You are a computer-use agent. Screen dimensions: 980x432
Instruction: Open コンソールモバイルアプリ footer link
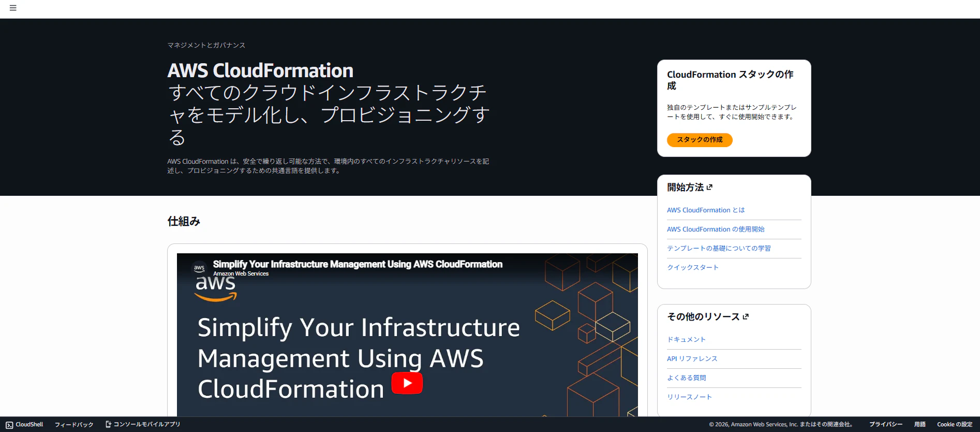147,424
